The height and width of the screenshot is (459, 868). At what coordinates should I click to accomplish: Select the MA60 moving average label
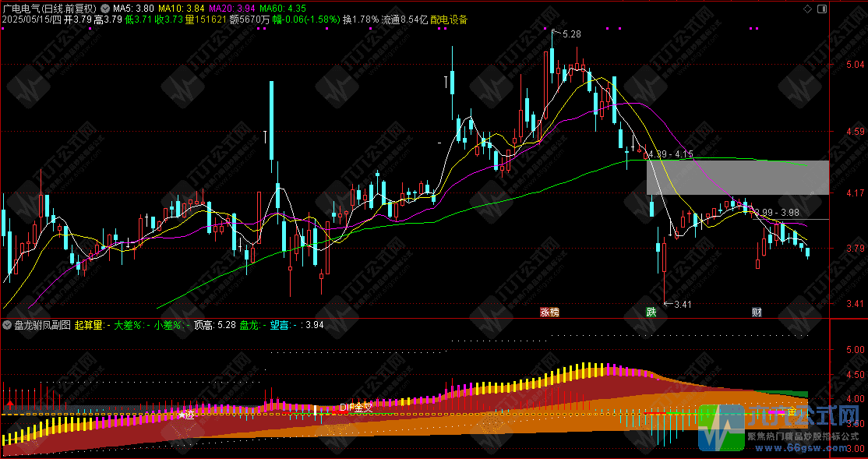coord(290,9)
